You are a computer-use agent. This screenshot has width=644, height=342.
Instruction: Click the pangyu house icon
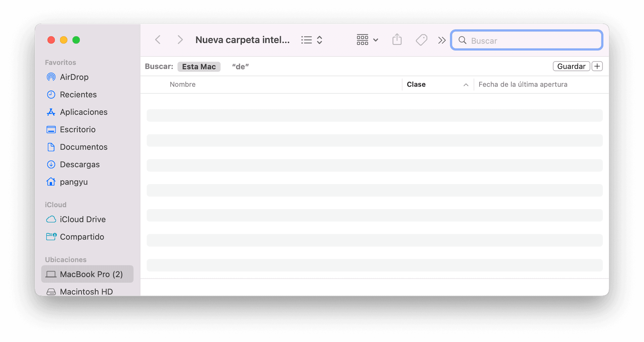(x=51, y=181)
